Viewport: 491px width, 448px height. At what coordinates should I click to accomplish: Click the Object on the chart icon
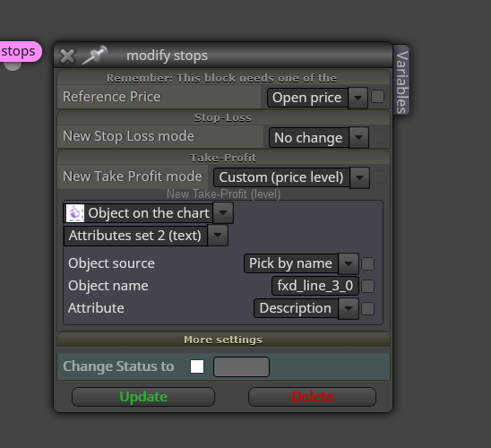pyautogui.click(x=75, y=213)
